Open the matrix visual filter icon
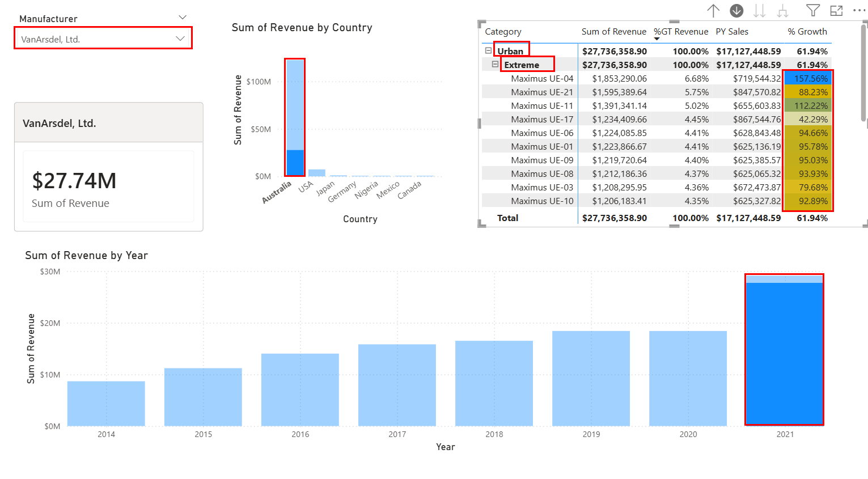The image size is (868, 479). pos(813,11)
